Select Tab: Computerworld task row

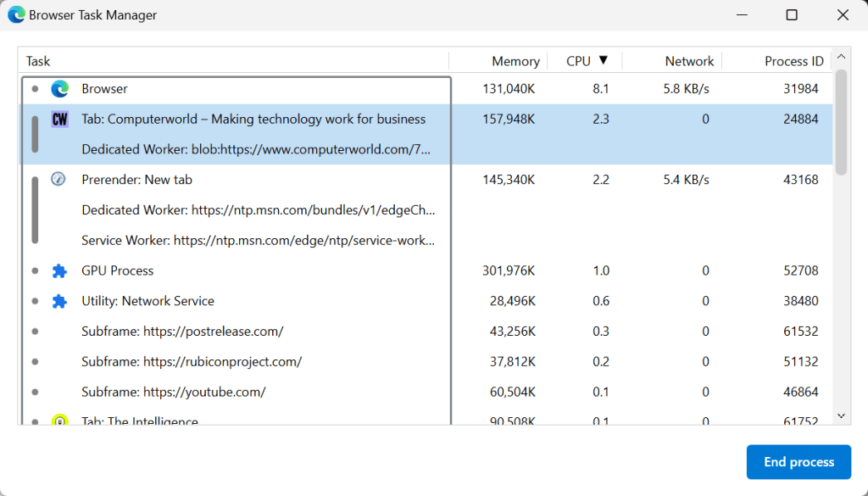coord(426,119)
